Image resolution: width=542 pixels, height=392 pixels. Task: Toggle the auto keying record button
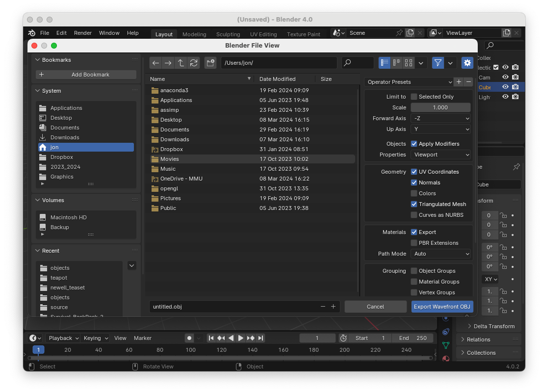pyautogui.click(x=189, y=338)
